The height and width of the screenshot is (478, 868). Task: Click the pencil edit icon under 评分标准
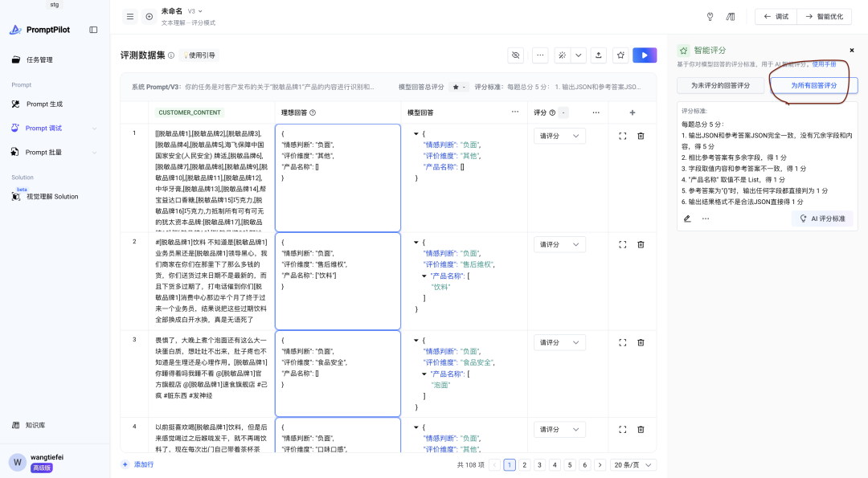click(687, 219)
